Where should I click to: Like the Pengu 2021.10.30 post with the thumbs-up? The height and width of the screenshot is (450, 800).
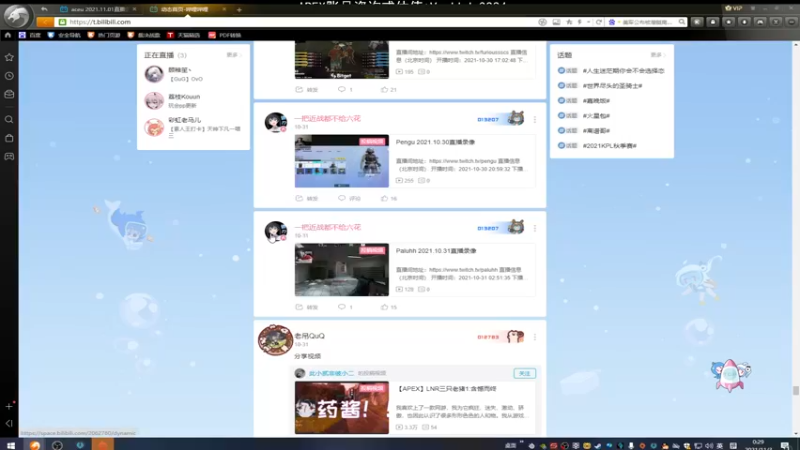coord(384,198)
